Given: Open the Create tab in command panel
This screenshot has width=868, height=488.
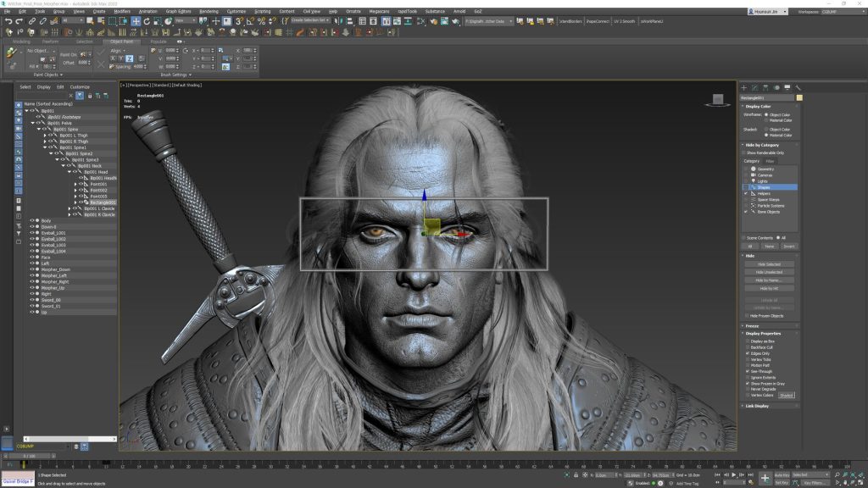Looking at the screenshot, I should click(744, 87).
